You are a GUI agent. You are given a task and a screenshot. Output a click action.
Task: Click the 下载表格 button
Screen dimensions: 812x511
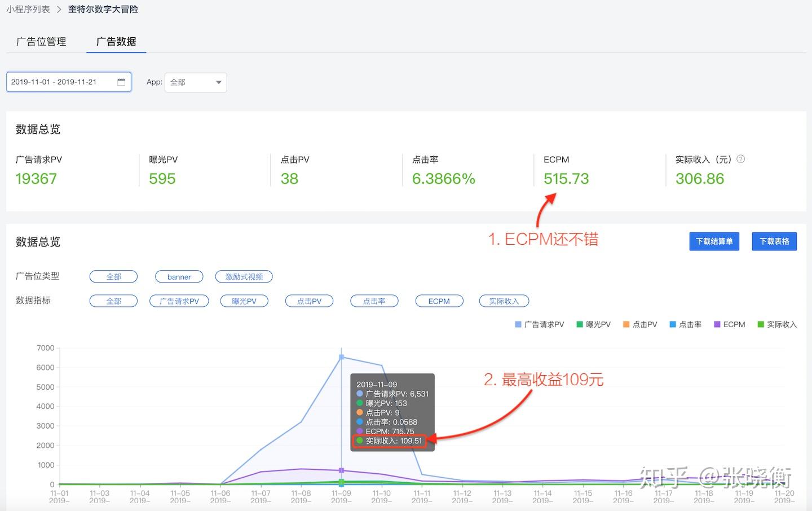[774, 241]
